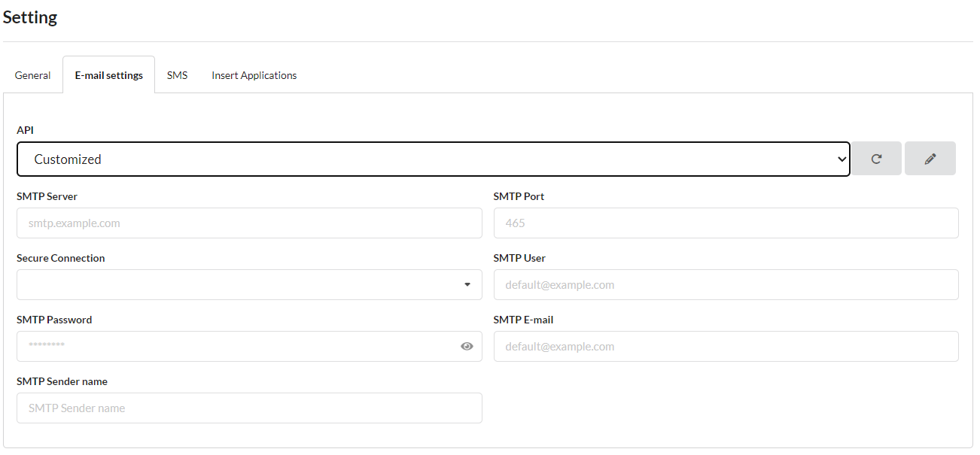Switch to the General tab
This screenshot has width=980, height=455.
click(x=32, y=74)
